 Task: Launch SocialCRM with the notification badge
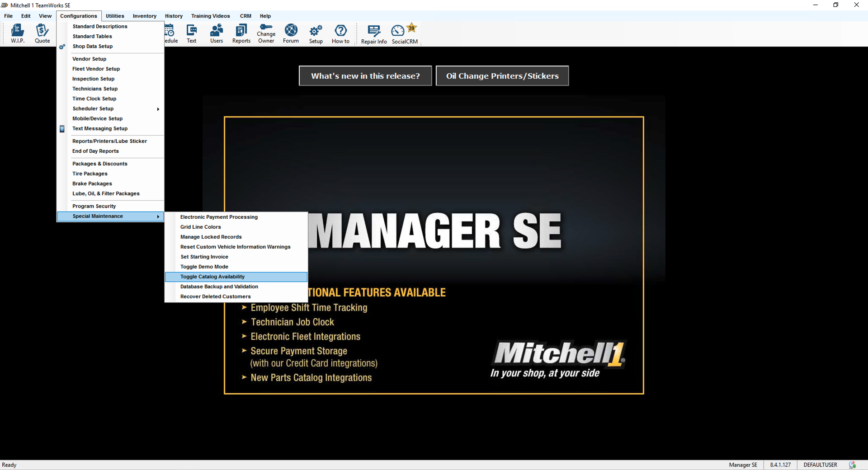404,33
